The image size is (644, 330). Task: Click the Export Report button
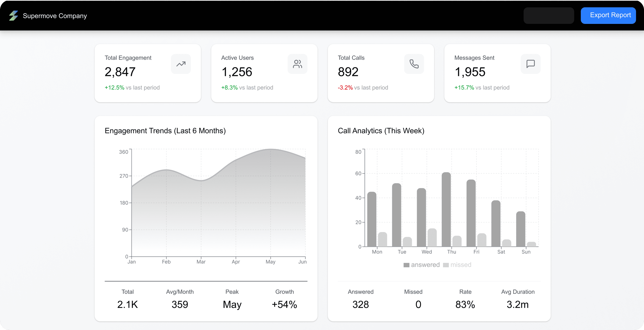(608, 16)
